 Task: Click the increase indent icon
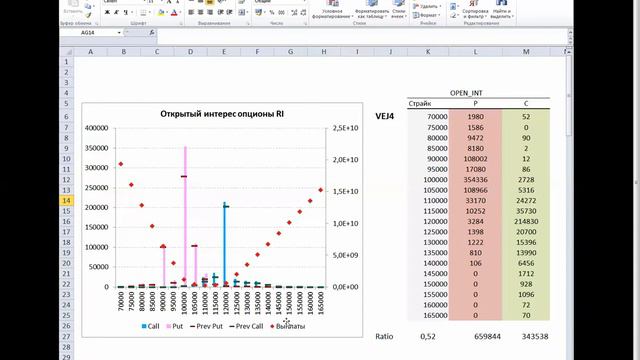[x=229, y=13]
